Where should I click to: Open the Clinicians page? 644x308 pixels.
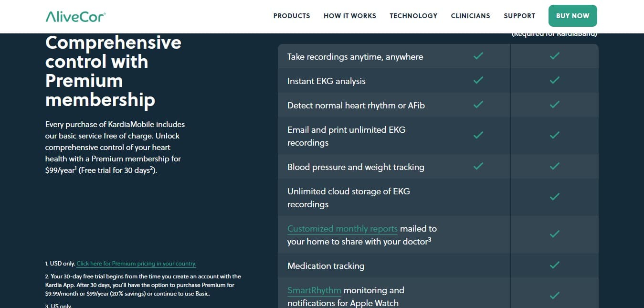(x=470, y=16)
